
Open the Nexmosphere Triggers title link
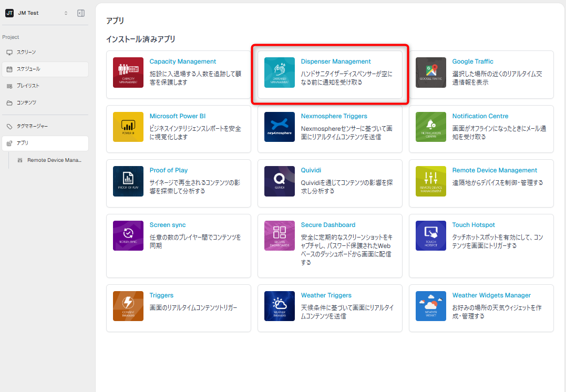[x=334, y=116]
